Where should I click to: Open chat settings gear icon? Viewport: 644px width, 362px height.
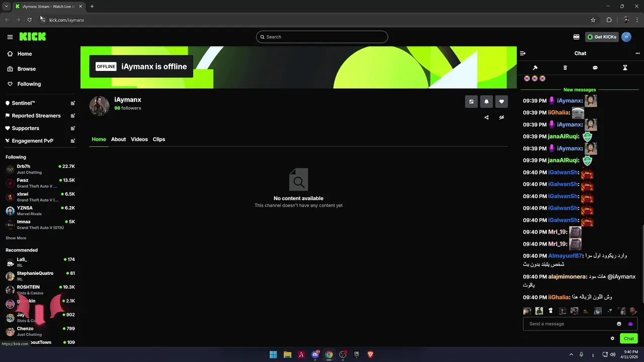[x=612, y=338]
